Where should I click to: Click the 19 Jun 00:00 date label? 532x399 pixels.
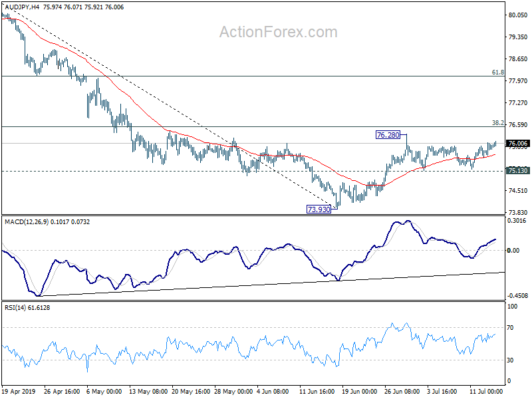[359, 392]
